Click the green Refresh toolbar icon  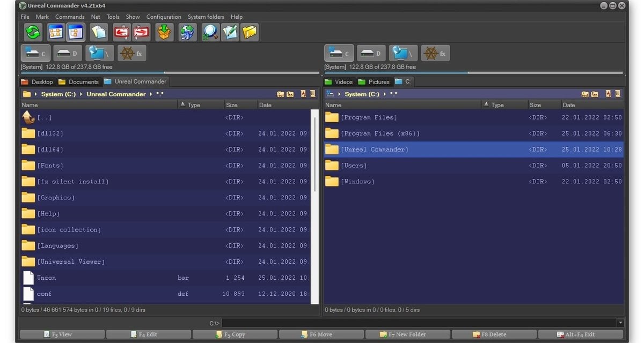[x=33, y=32]
